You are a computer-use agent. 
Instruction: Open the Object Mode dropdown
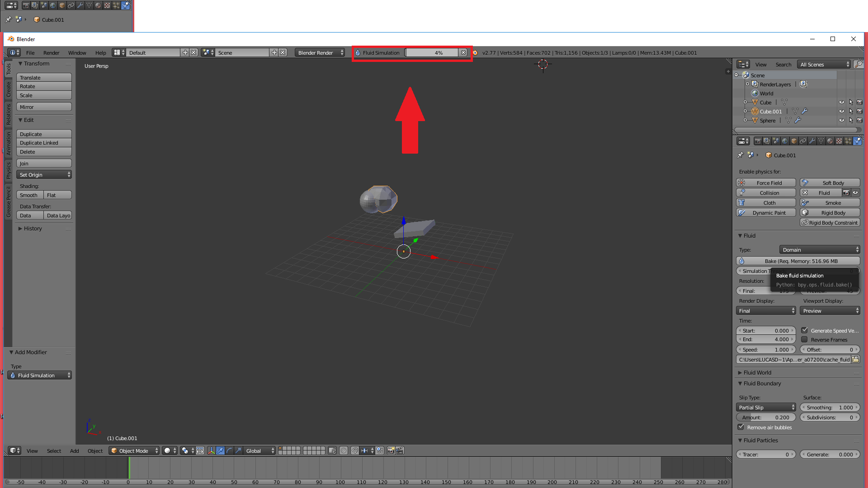pyautogui.click(x=134, y=451)
